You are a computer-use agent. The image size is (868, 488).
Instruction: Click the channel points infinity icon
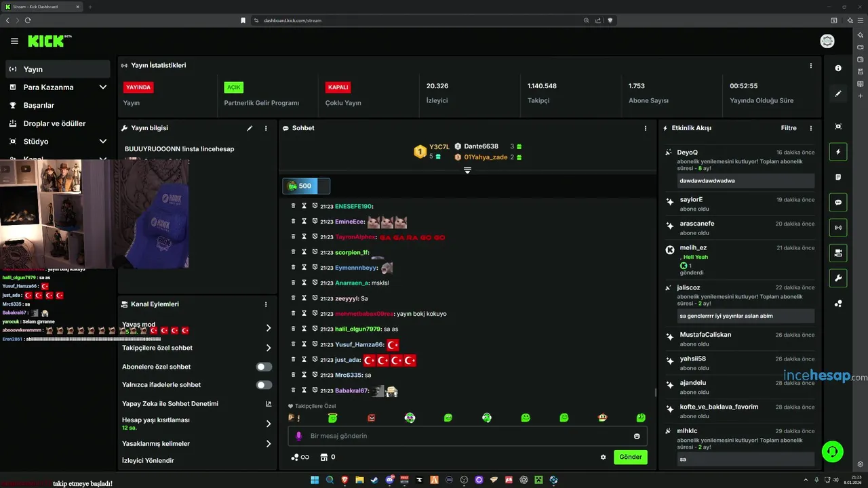(x=300, y=457)
